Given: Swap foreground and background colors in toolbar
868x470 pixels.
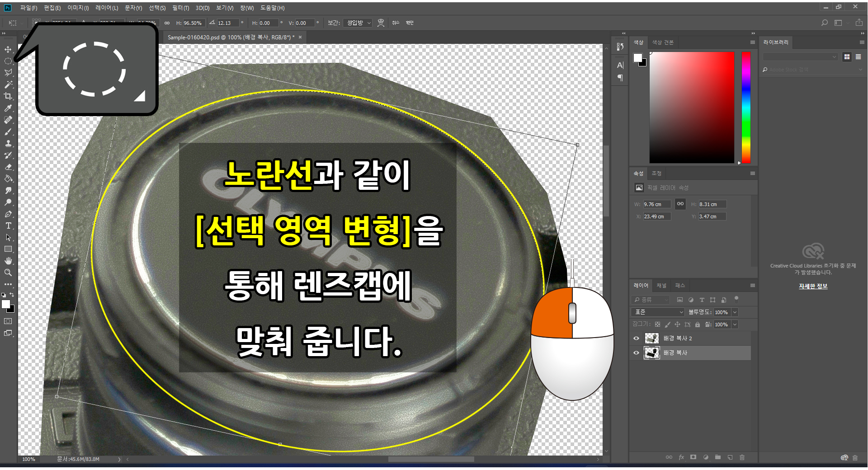Looking at the screenshot, I should tap(12, 295).
